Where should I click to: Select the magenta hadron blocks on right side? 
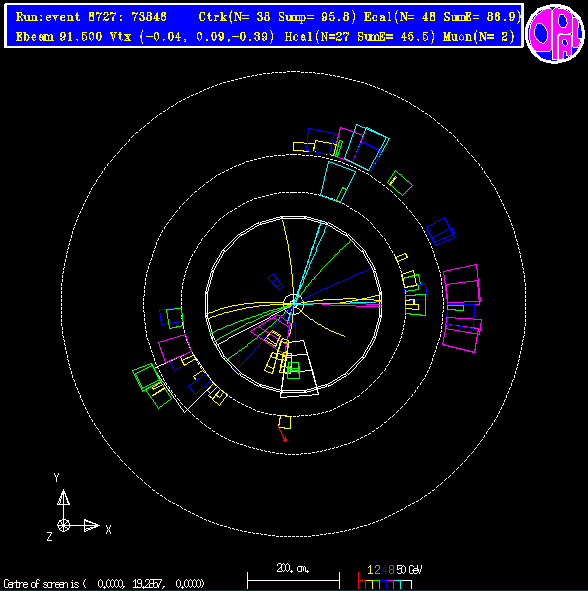(x=462, y=308)
